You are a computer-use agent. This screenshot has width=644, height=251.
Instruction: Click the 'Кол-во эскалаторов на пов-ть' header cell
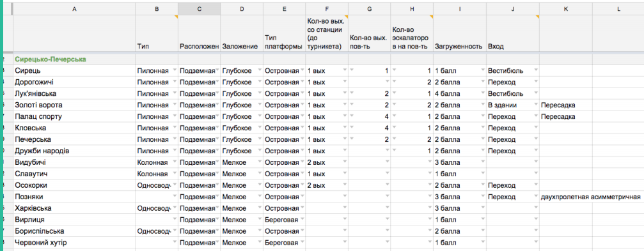(412, 33)
